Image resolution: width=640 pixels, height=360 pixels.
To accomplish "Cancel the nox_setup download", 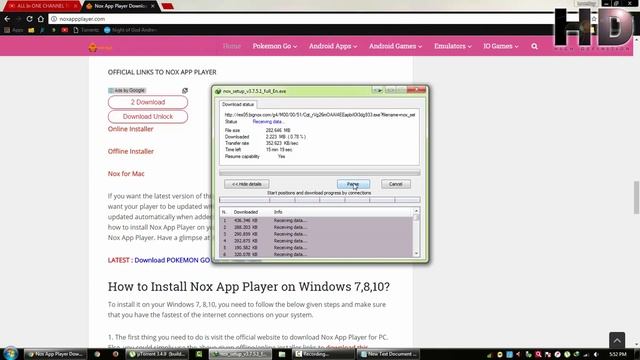I will click(396, 184).
